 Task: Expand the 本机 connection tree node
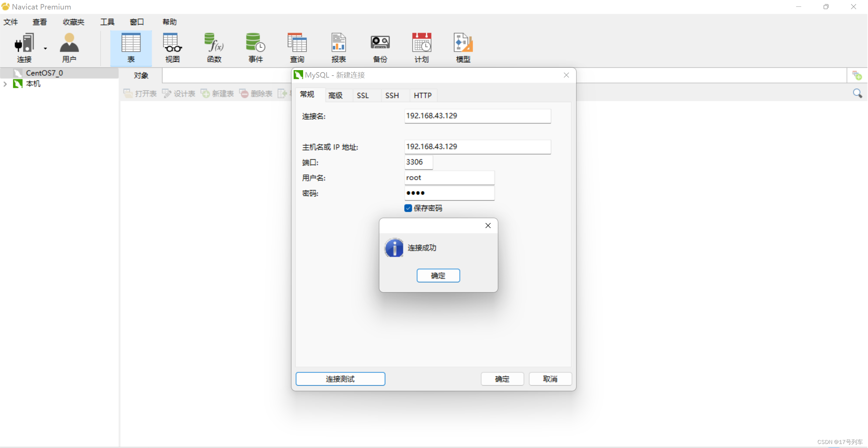click(5, 84)
